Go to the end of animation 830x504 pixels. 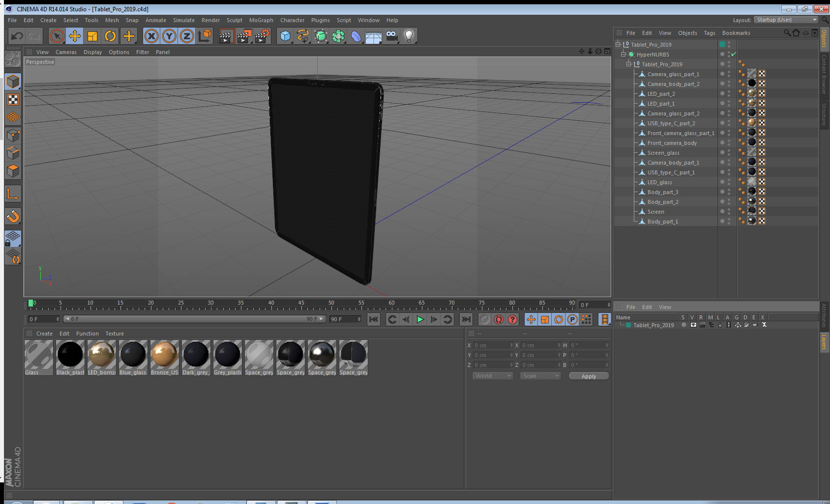[x=466, y=319]
